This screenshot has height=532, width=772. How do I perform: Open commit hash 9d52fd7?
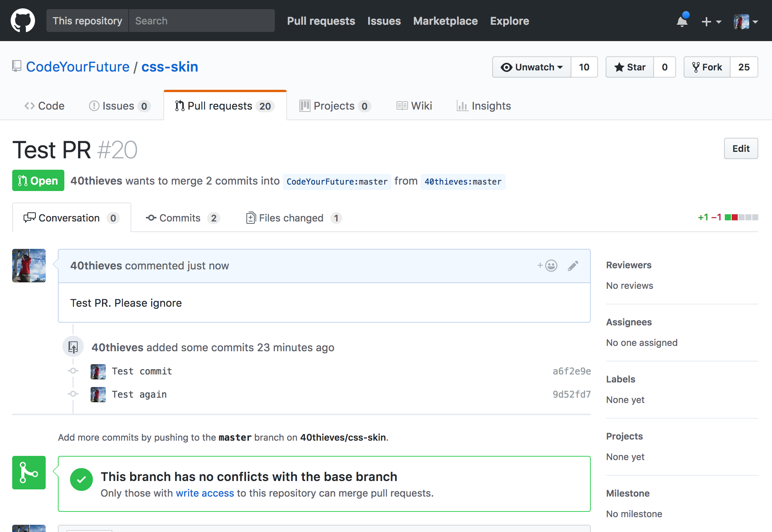[x=572, y=394]
